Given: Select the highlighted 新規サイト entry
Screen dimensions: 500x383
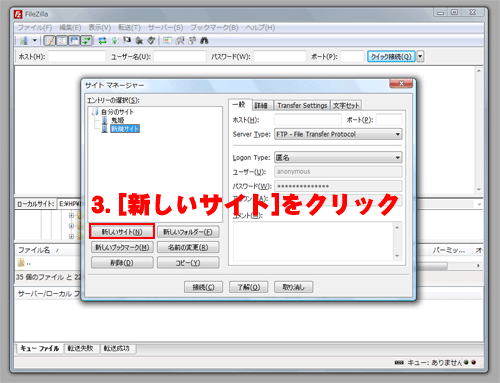Looking at the screenshot, I should 125,129.
